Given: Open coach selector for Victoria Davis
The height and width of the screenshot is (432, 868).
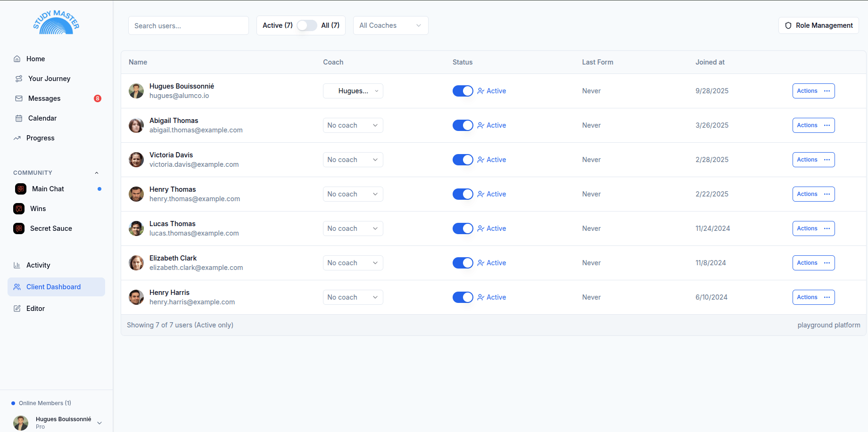Looking at the screenshot, I should pos(353,159).
